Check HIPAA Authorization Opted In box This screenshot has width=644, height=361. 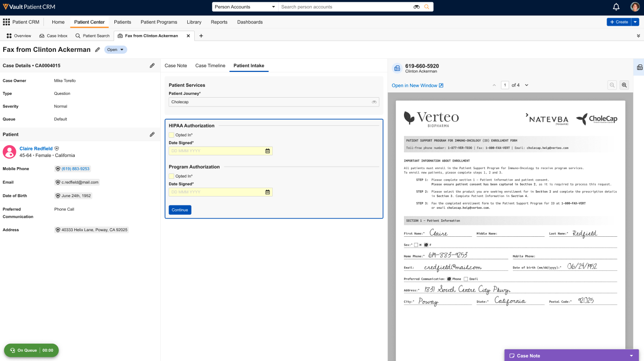pos(171,135)
